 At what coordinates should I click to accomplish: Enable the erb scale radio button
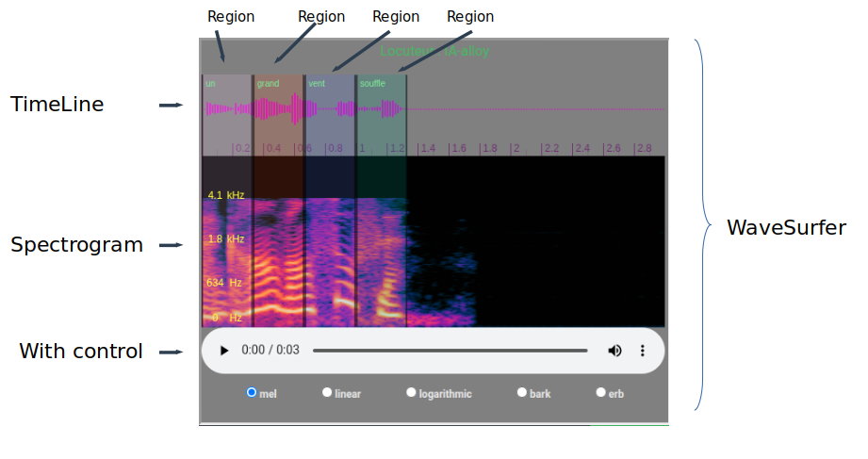pos(600,392)
